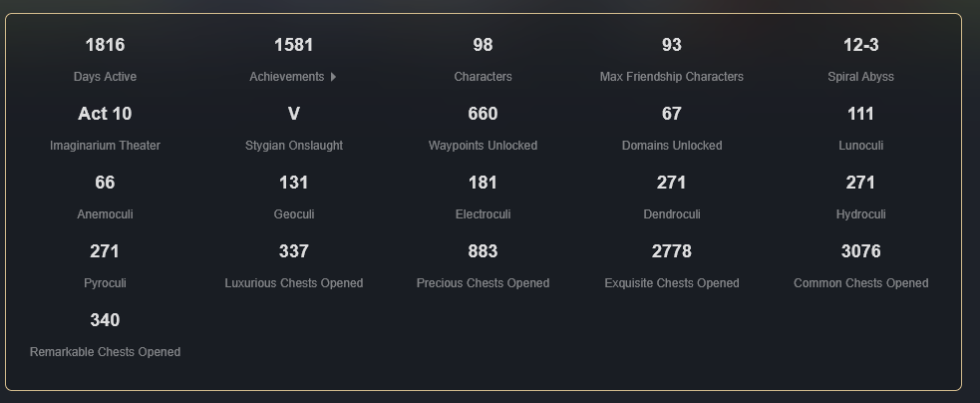Viewport: 980px width, 403px height.
Task: Select the Spiral Abyss 12-3 value
Action: pos(860,45)
